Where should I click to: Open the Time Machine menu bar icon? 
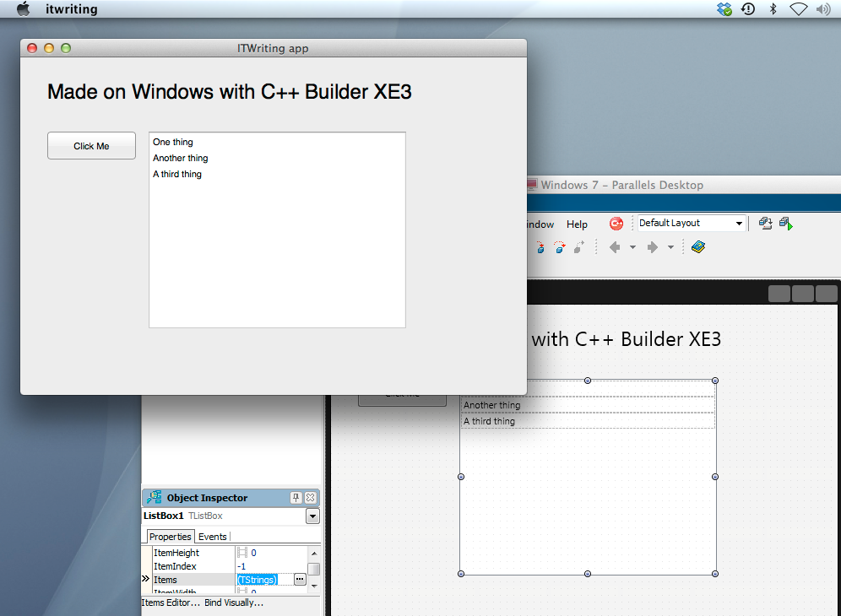click(x=748, y=9)
